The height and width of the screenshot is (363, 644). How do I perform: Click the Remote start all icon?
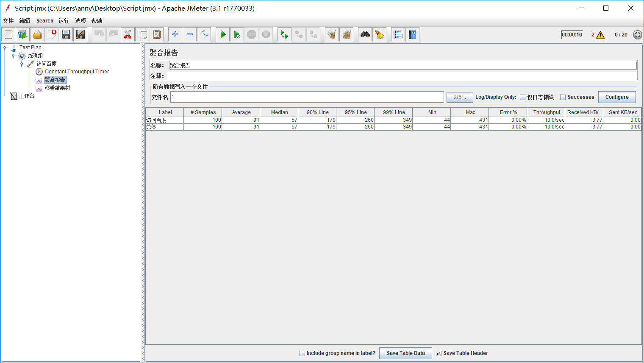(284, 34)
